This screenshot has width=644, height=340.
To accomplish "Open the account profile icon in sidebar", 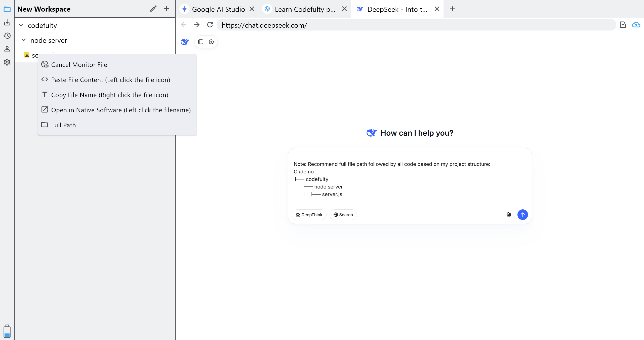I will (7, 49).
